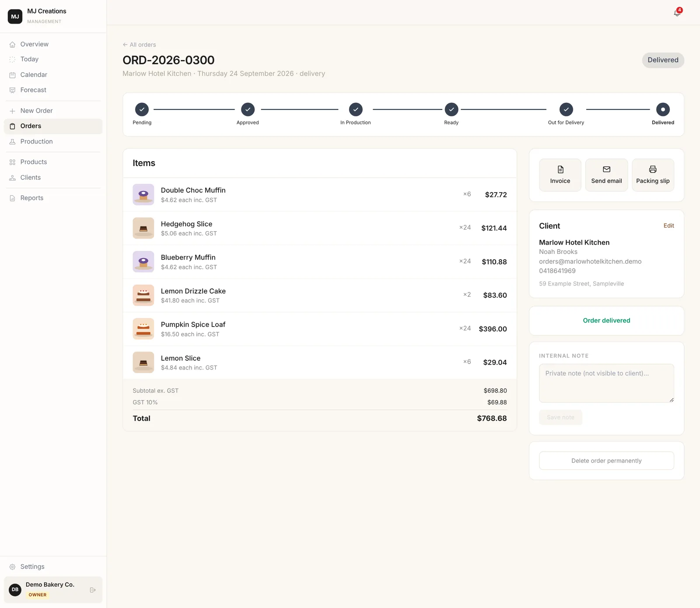
Task: Click the Pumpkin Spice Loaf image
Action: pos(143,329)
